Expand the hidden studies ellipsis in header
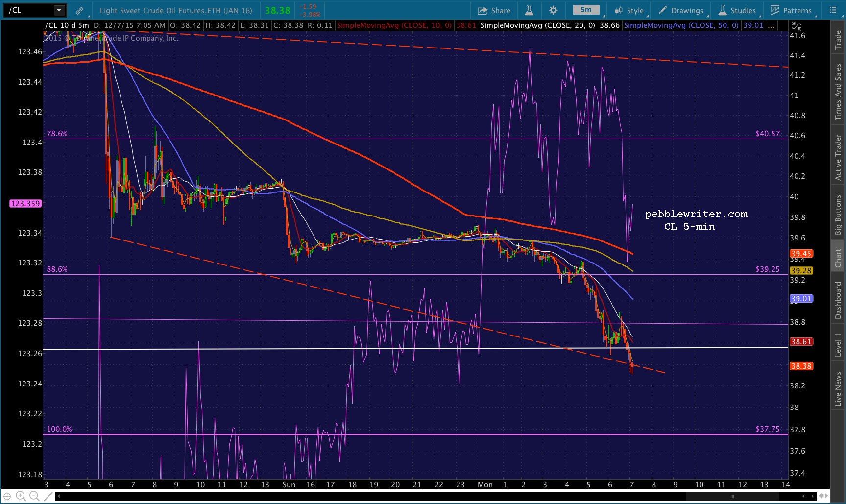The height and width of the screenshot is (504, 846). [x=771, y=25]
